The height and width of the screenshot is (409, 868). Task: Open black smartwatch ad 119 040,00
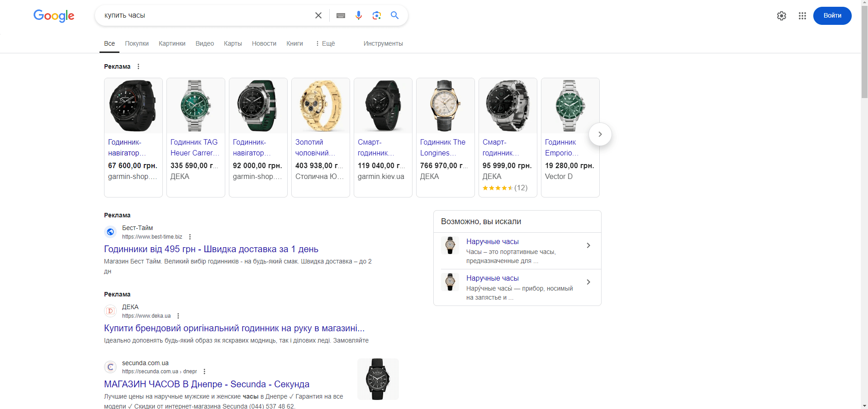pyautogui.click(x=383, y=137)
